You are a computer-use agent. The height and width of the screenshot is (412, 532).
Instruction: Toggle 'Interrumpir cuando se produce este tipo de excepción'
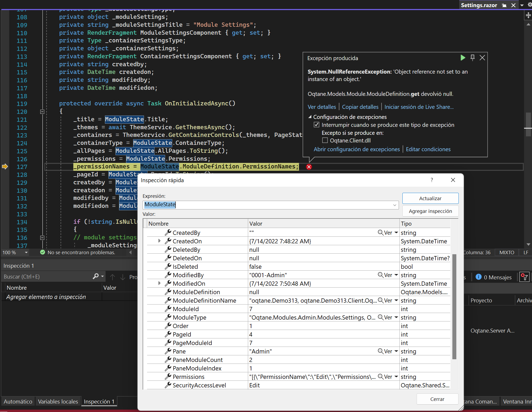pos(316,125)
